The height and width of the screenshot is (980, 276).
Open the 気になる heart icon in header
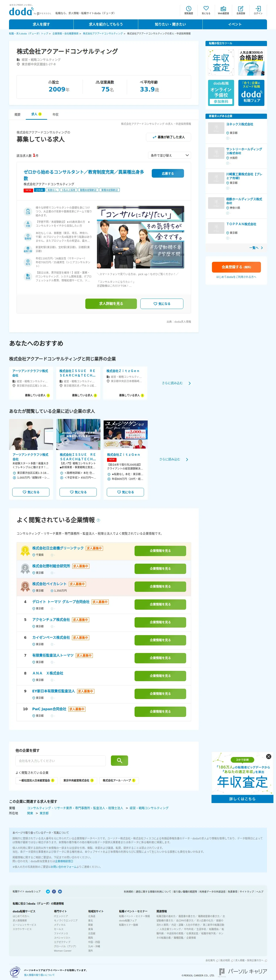[x=206, y=10]
